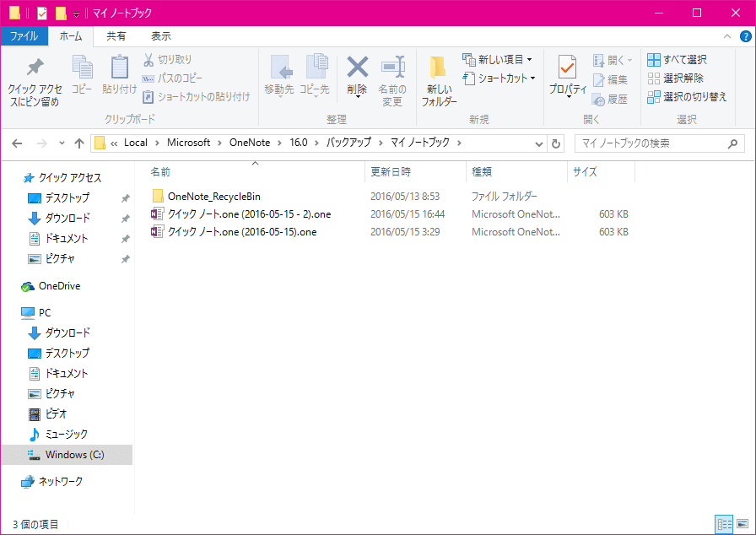
Task: Pin folder to Quick Access
Action: (35, 80)
